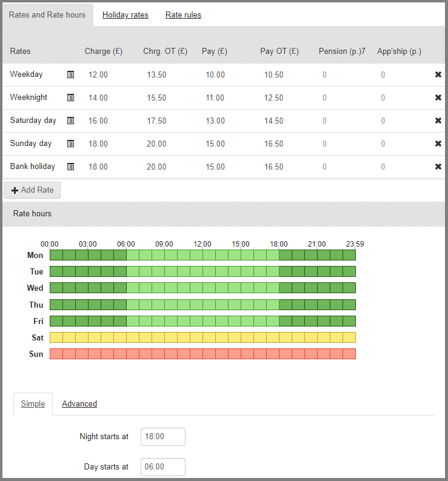The image size is (448, 481).
Task: Open details icon for Weekday rate
Action: pyautogui.click(x=70, y=75)
